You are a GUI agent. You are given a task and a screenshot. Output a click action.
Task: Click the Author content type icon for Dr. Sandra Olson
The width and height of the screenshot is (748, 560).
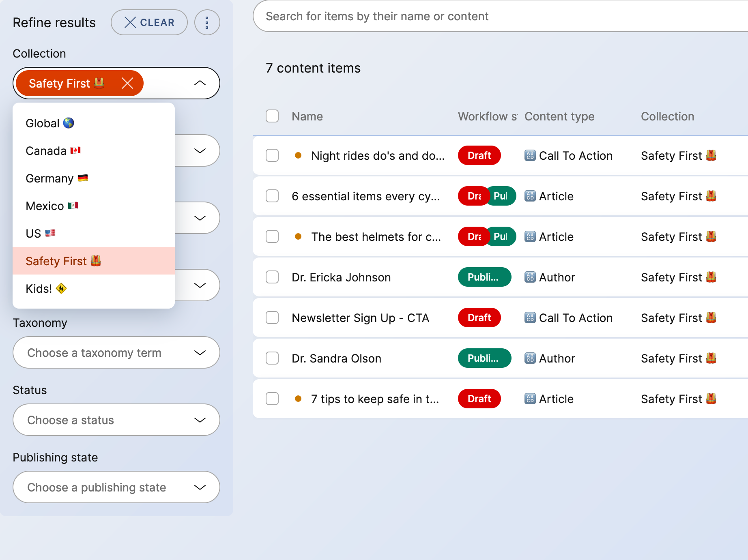click(529, 358)
